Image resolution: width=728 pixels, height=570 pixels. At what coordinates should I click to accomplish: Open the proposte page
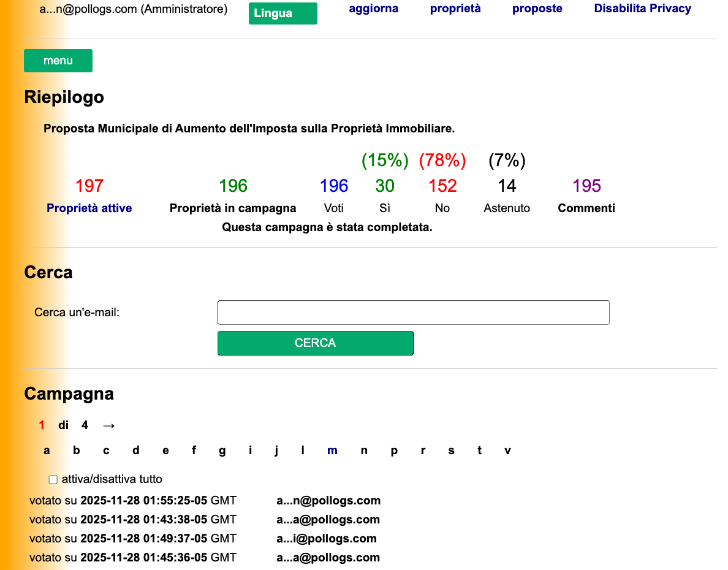537,8
